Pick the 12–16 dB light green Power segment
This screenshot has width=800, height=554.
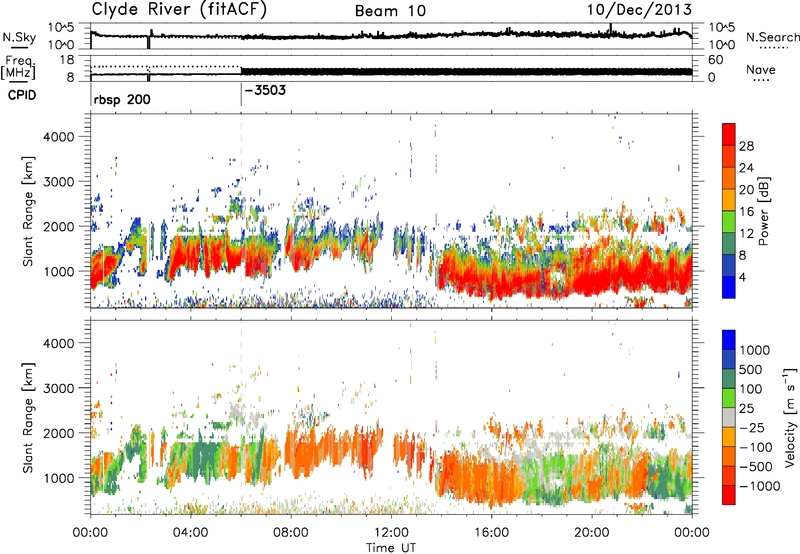729,221
